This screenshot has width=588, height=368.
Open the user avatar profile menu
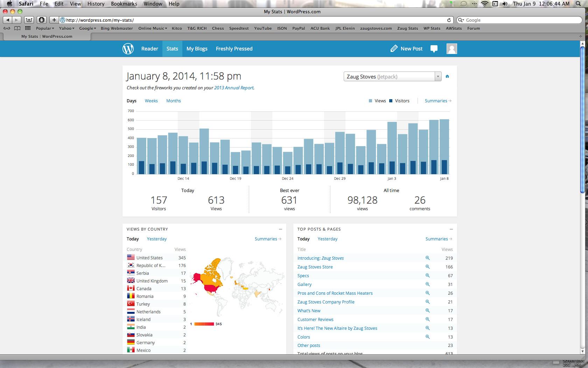pyautogui.click(x=452, y=49)
